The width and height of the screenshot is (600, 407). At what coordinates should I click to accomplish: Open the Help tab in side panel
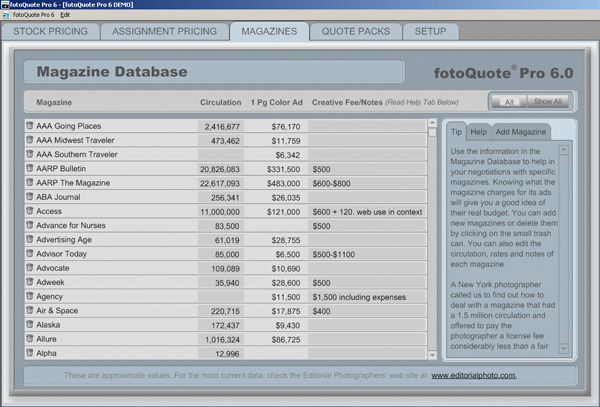coord(479,132)
